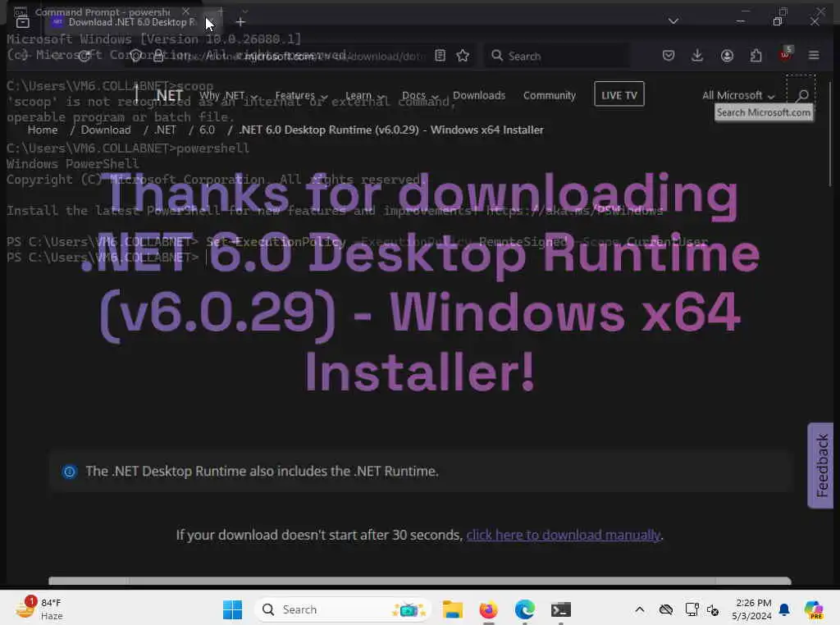Image resolution: width=840 pixels, height=625 pixels.
Task: Open the Firefox account icon
Action: click(727, 55)
